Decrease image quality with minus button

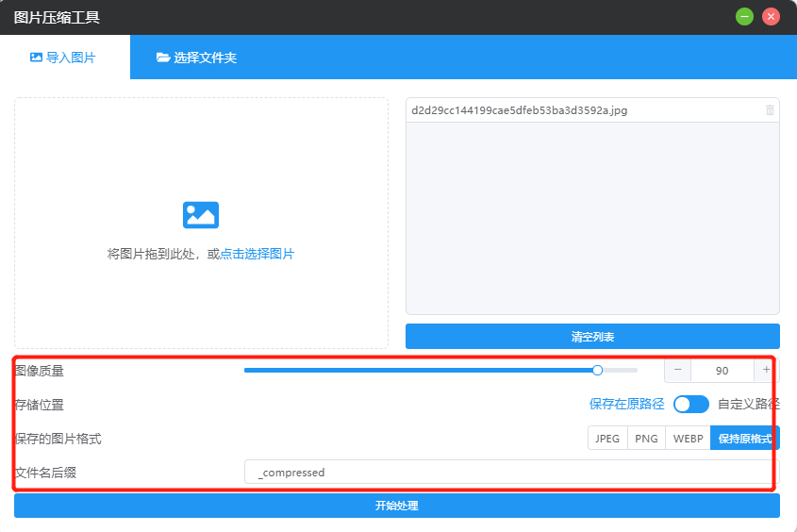pyautogui.click(x=677, y=370)
